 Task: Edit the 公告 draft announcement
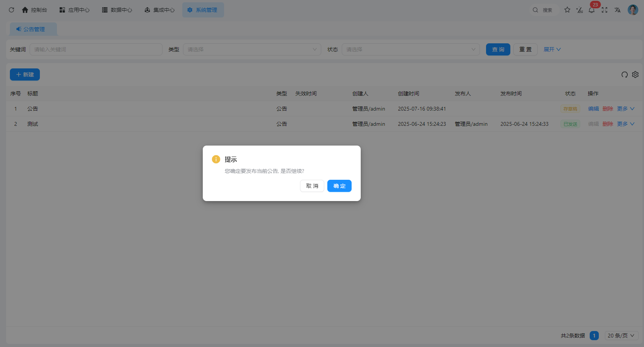[593, 108]
